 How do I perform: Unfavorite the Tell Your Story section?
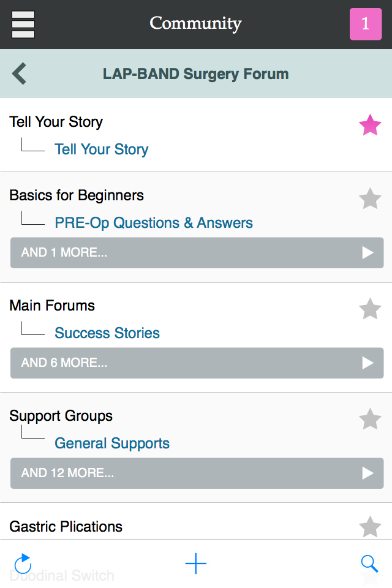pos(370,126)
